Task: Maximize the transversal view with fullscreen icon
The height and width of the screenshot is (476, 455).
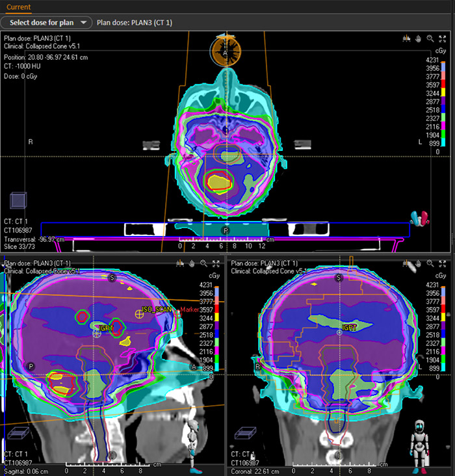Action: pos(442,38)
